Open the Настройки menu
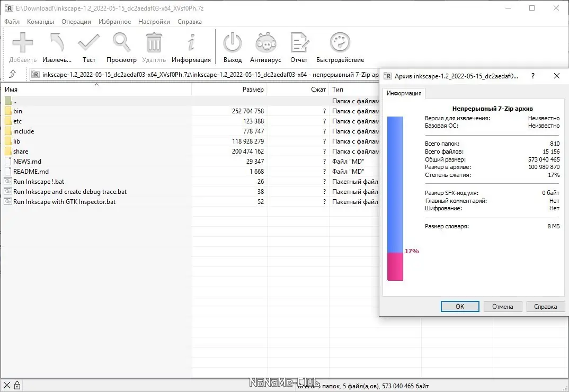 point(154,22)
